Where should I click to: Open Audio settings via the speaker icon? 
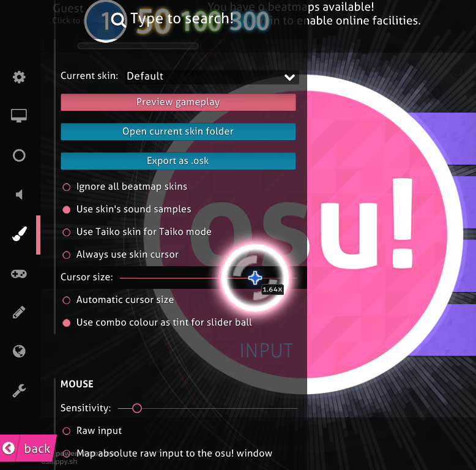[x=19, y=195]
